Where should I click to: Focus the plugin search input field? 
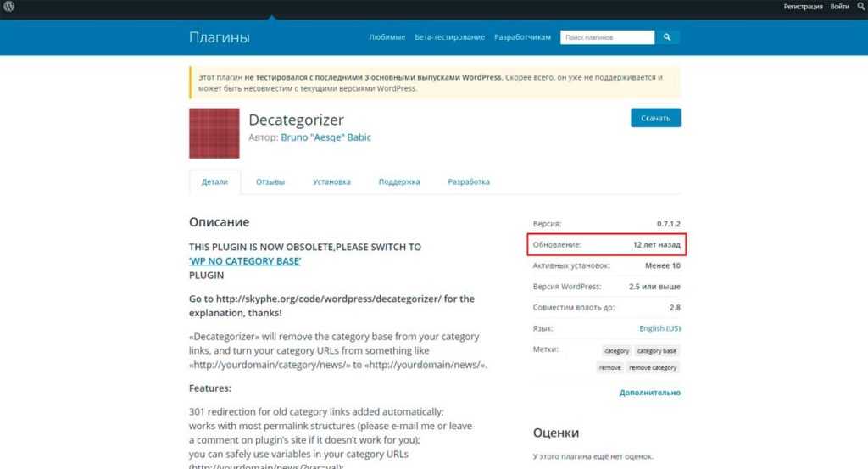coord(607,37)
